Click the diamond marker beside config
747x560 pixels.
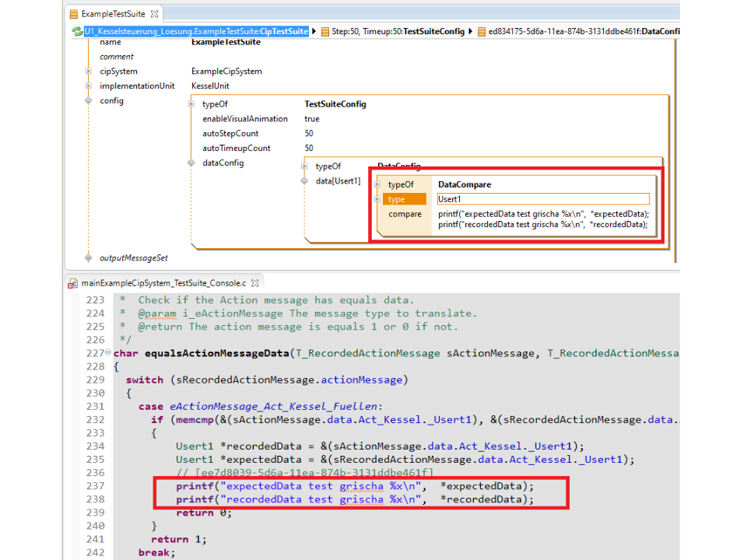point(89,100)
